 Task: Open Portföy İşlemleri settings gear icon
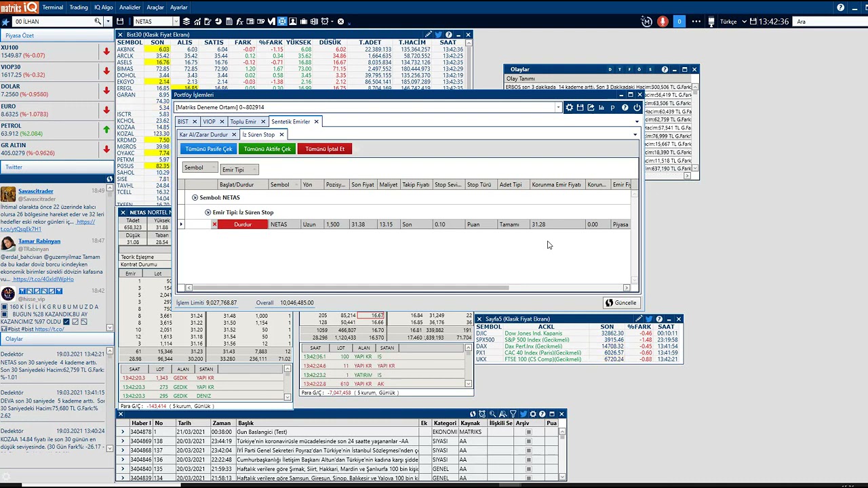570,108
